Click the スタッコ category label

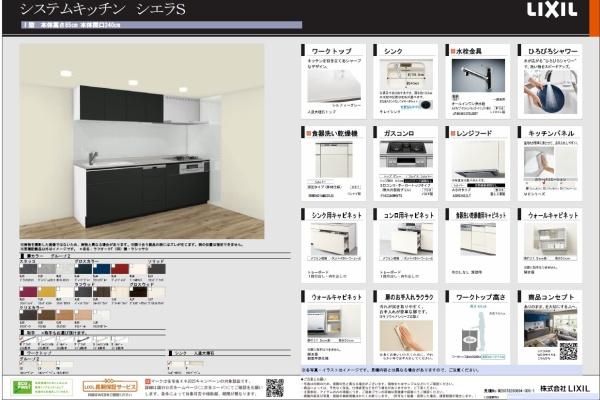coord(28,261)
